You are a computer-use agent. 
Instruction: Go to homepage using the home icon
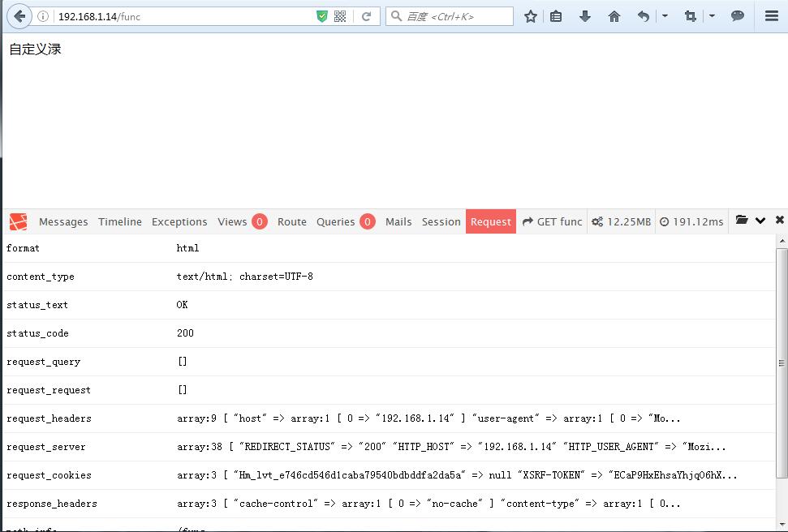613,15
